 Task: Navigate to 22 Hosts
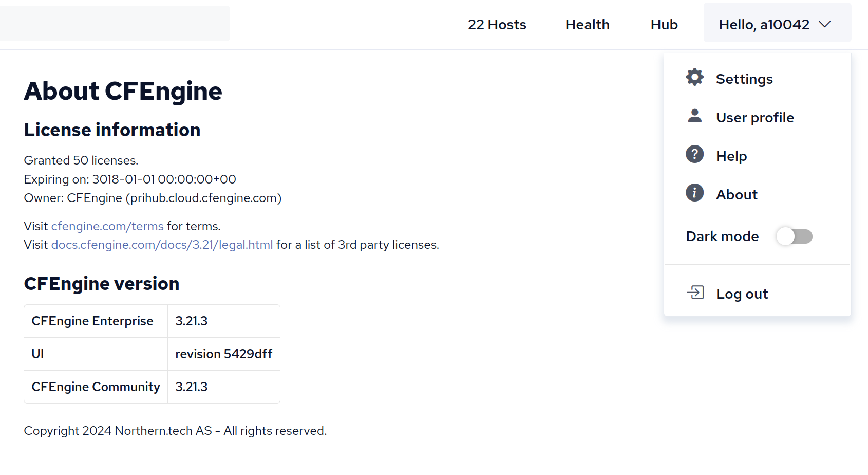(x=497, y=24)
